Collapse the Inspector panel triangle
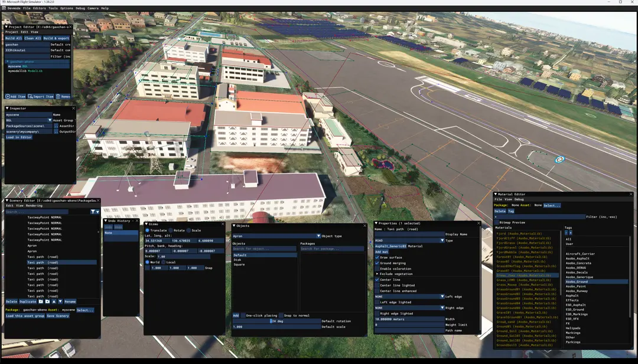638x364 pixels. coord(7,109)
